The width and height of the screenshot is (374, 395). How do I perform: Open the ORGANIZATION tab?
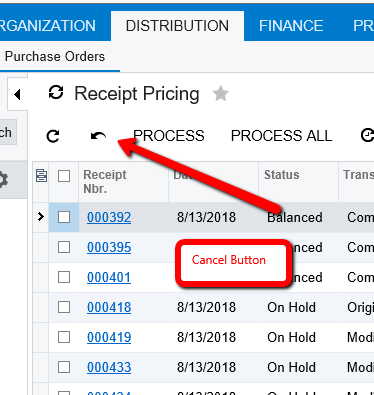(x=47, y=26)
